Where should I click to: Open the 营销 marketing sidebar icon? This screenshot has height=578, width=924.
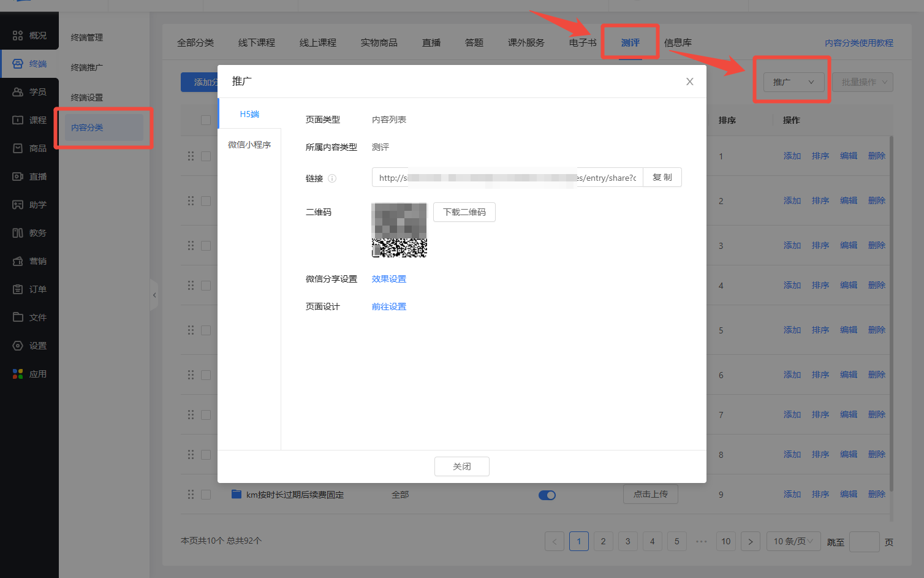click(x=18, y=261)
